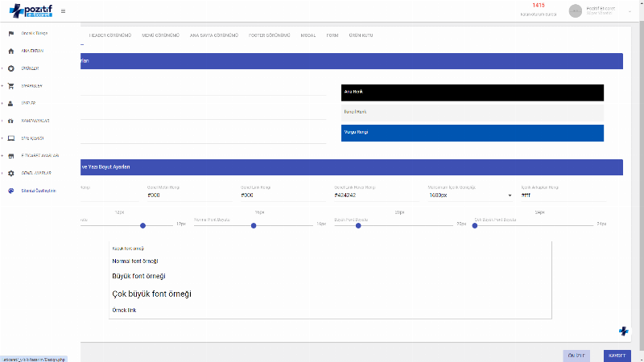Click the Kaydet save button
The width and height of the screenshot is (644, 362).
tap(617, 356)
